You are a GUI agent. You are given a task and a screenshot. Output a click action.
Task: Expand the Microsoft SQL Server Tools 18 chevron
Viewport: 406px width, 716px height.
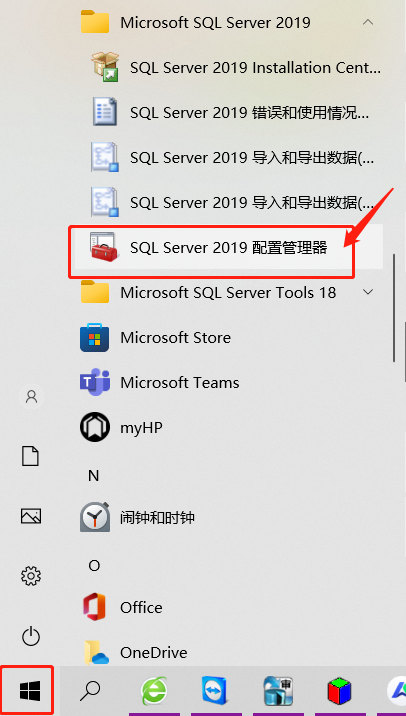(368, 292)
